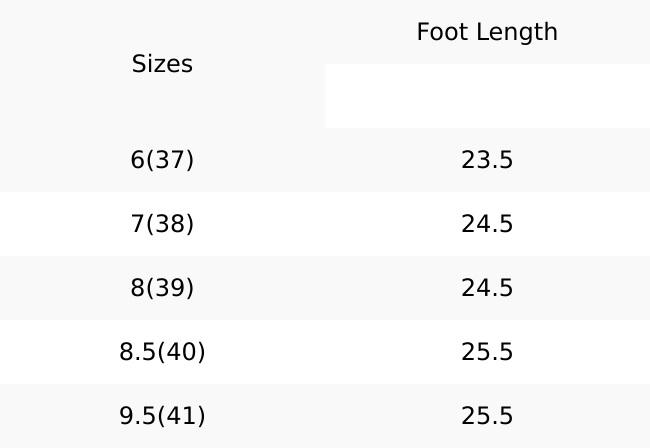
Task: Click foot length 25.5 for size 9.5(41)
Action: pos(487,416)
